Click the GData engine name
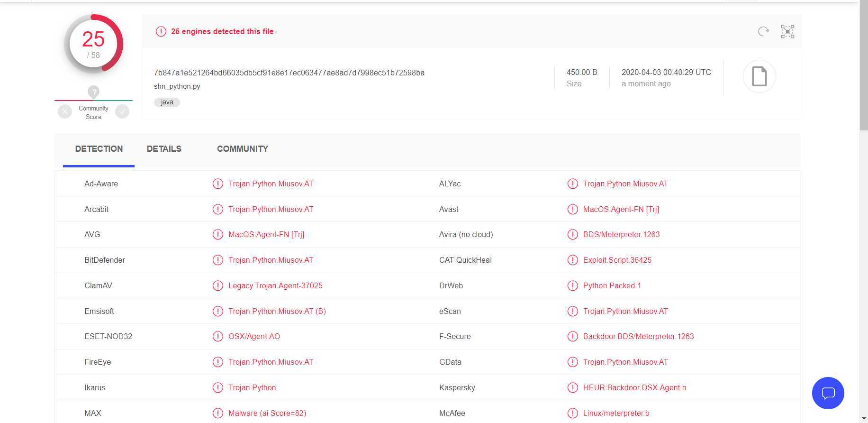The height and width of the screenshot is (423, 868). [x=450, y=362]
